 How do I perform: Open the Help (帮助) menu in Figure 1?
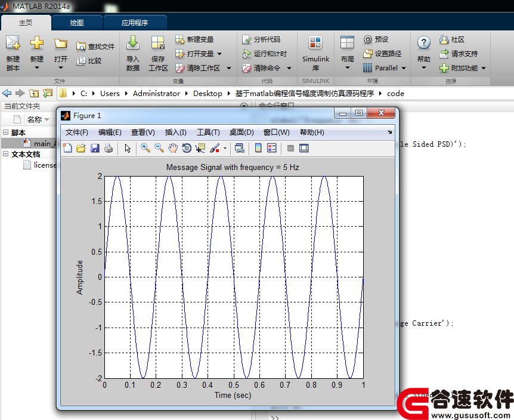pyautogui.click(x=312, y=132)
